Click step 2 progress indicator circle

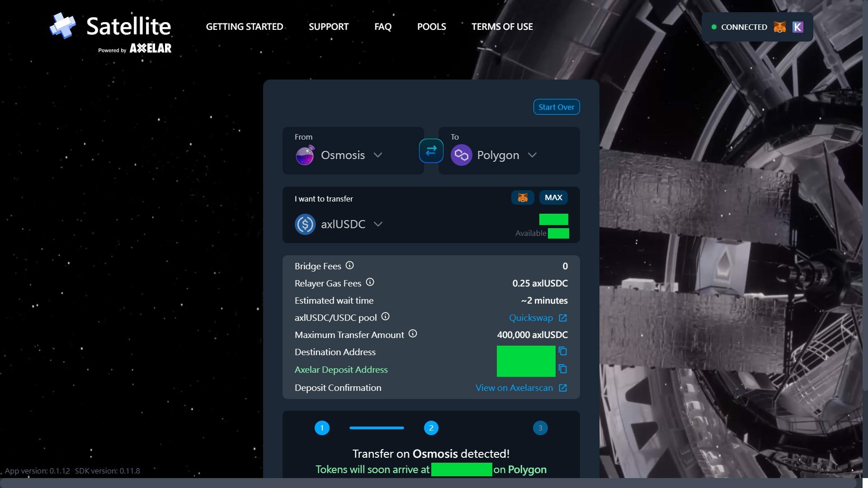tap(431, 428)
